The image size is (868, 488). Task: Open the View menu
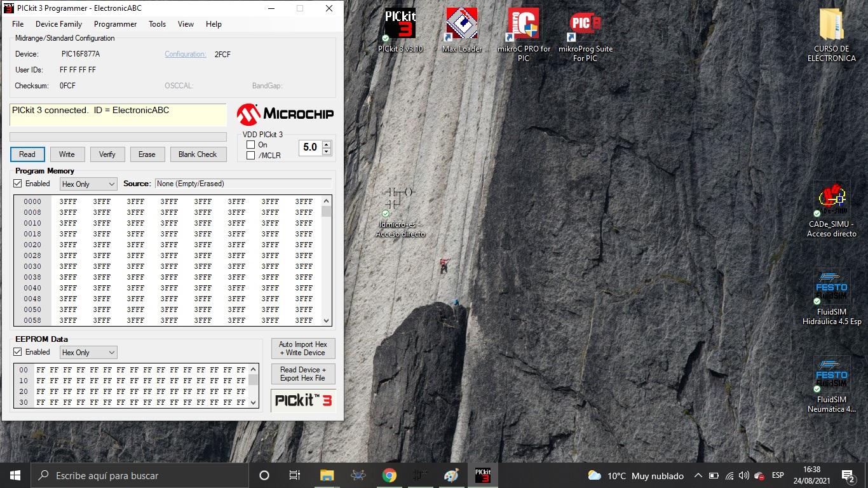(186, 24)
